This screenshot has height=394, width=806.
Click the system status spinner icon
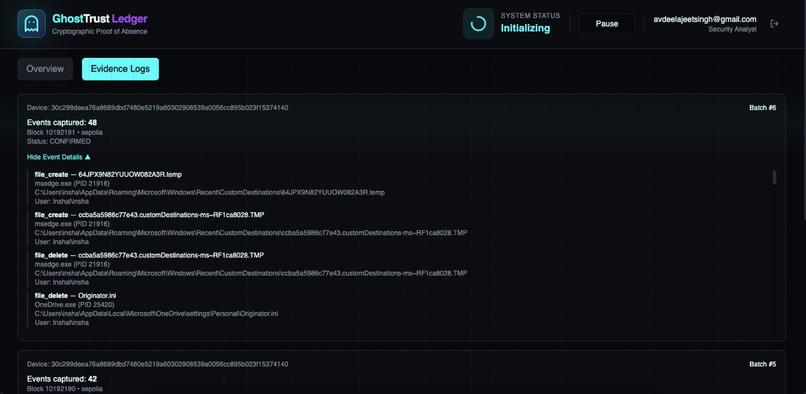[x=478, y=24]
